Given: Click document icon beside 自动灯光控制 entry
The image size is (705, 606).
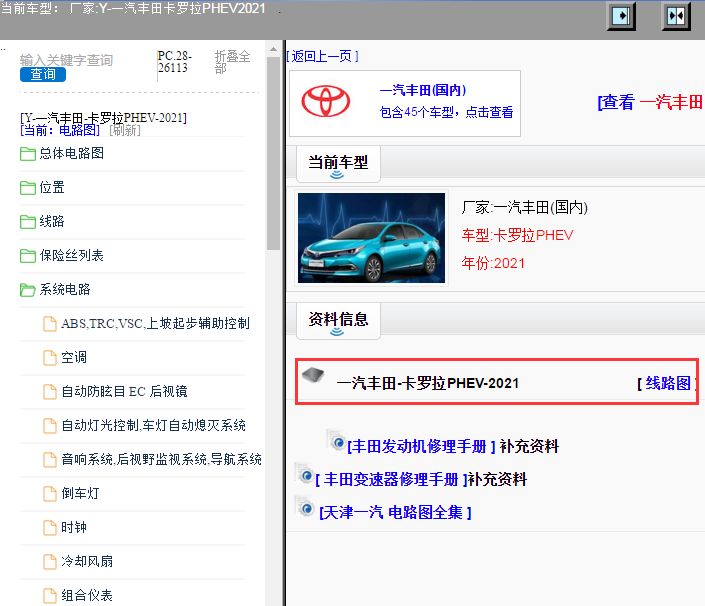Looking at the screenshot, I should (50, 426).
